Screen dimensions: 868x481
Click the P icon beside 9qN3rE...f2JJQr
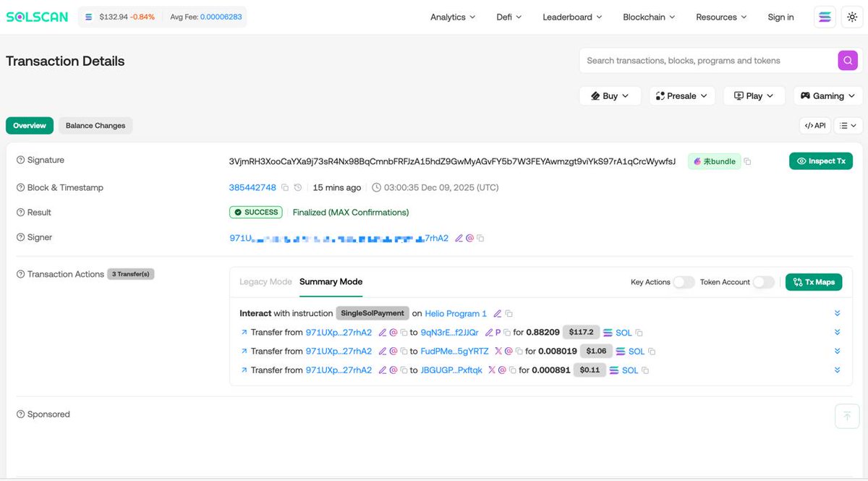pos(498,333)
